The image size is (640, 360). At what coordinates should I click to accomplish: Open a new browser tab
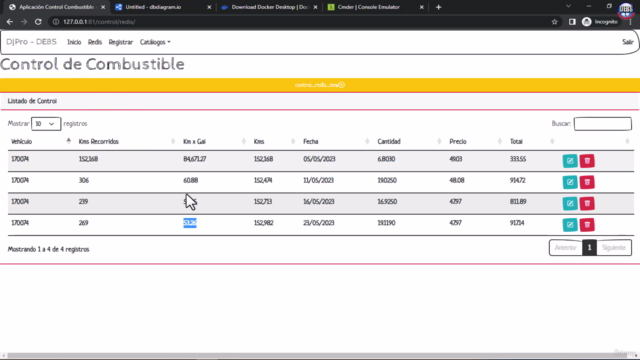coord(438,7)
